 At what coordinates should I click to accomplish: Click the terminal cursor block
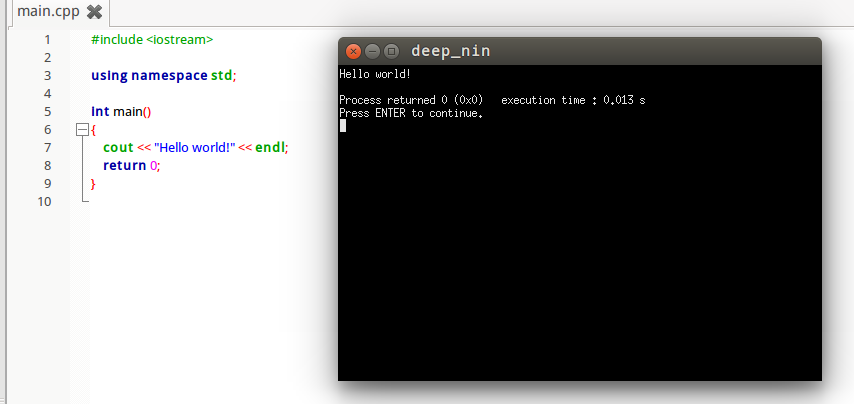coord(343,126)
